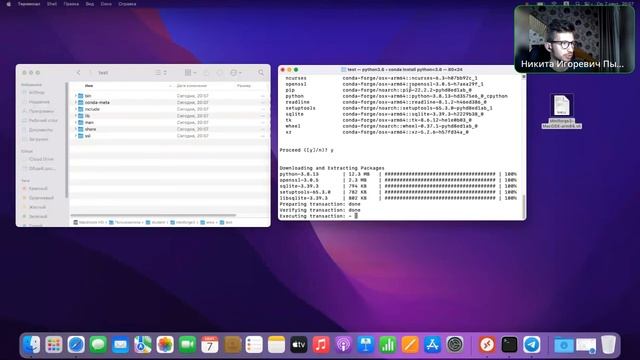Click Finder share icon
This screenshot has width=640, height=360.
click(x=207, y=73)
